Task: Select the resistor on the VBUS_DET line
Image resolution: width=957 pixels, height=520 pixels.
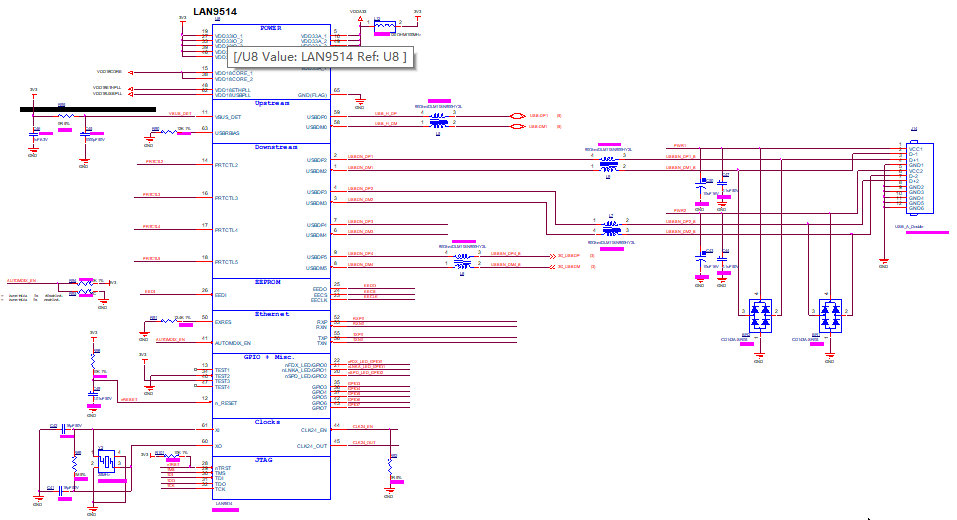Action: point(65,115)
